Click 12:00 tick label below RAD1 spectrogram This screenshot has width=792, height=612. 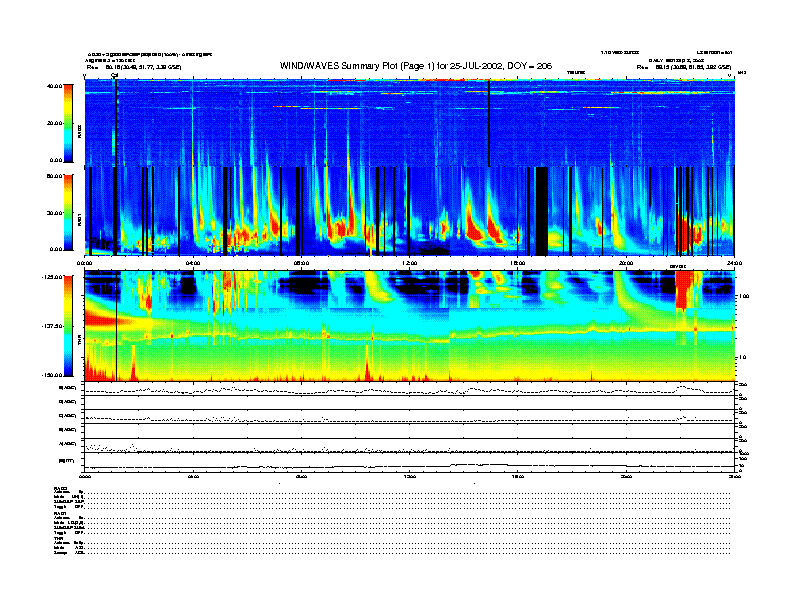pos(410,263)
